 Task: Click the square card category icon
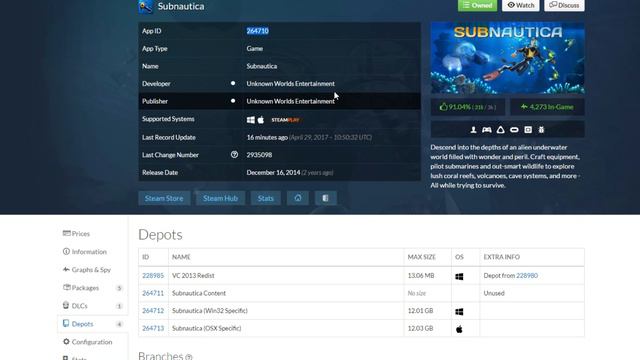(528, 130)
